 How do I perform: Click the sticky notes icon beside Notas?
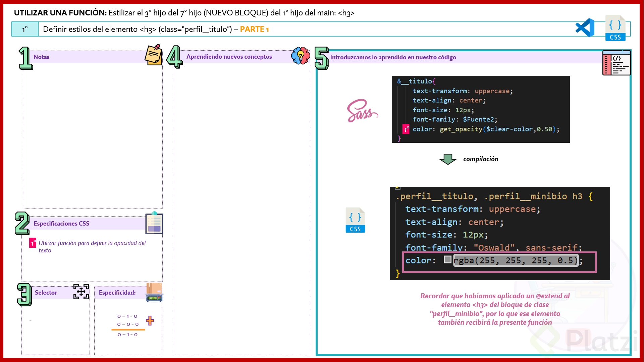click(x=154, y=55)
